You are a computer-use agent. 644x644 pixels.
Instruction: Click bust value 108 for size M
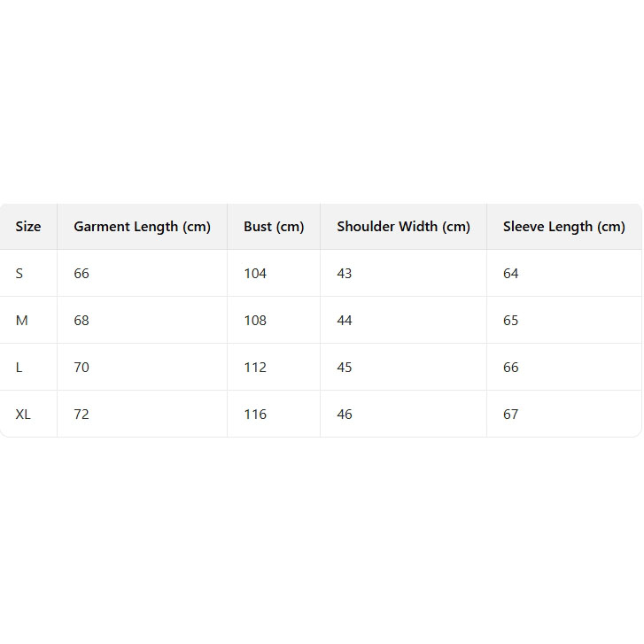(x=255, y=321)
